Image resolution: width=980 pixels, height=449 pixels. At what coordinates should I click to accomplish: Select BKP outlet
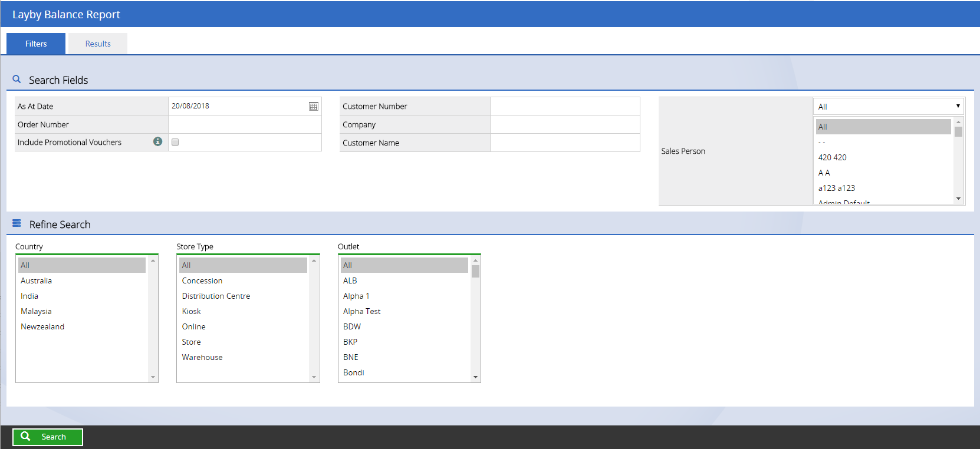(x=405, y=342)
